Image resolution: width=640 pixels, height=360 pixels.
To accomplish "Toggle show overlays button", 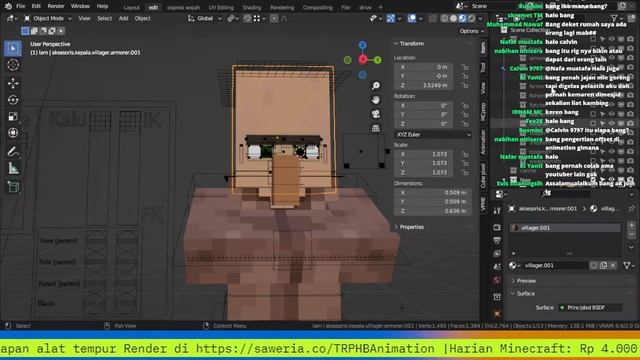I will click(x=412, y=18).
